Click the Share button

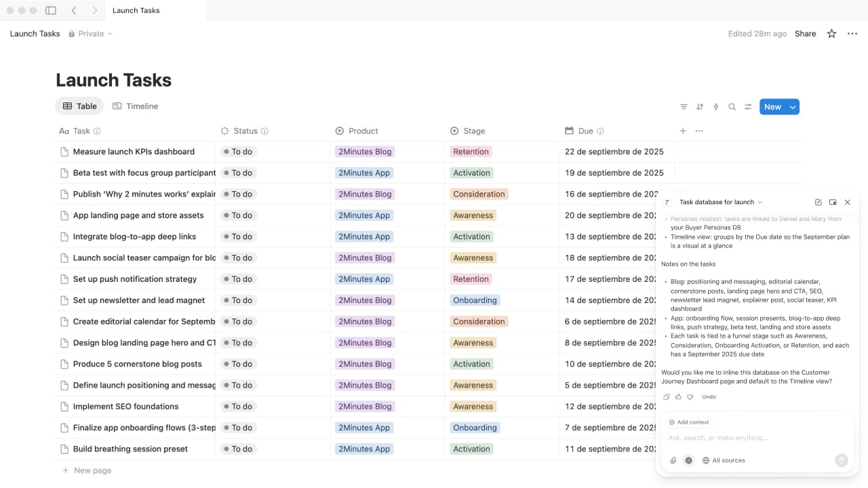[805, 34]
